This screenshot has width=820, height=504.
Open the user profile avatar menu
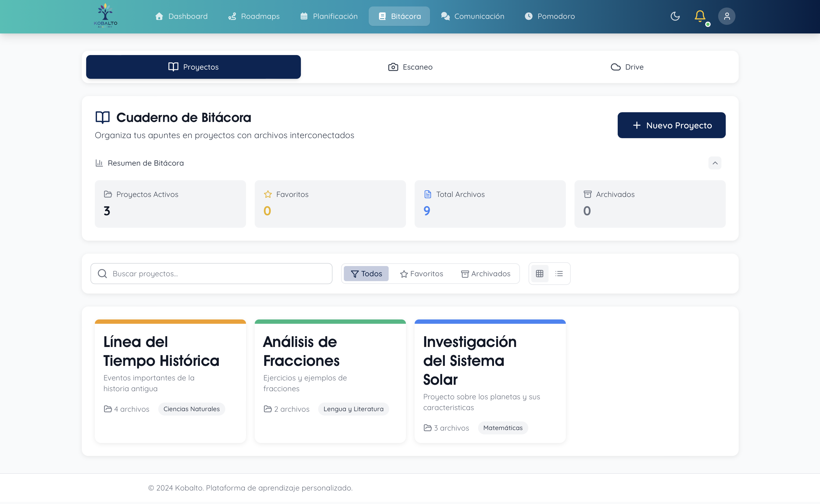pos(727,16)
